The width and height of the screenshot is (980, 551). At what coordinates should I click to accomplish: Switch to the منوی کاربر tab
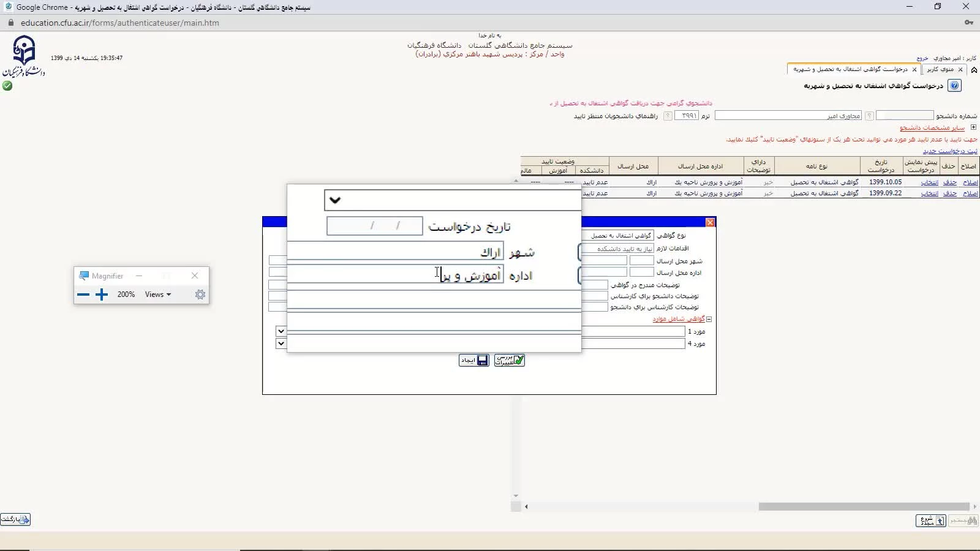point(940,70)
